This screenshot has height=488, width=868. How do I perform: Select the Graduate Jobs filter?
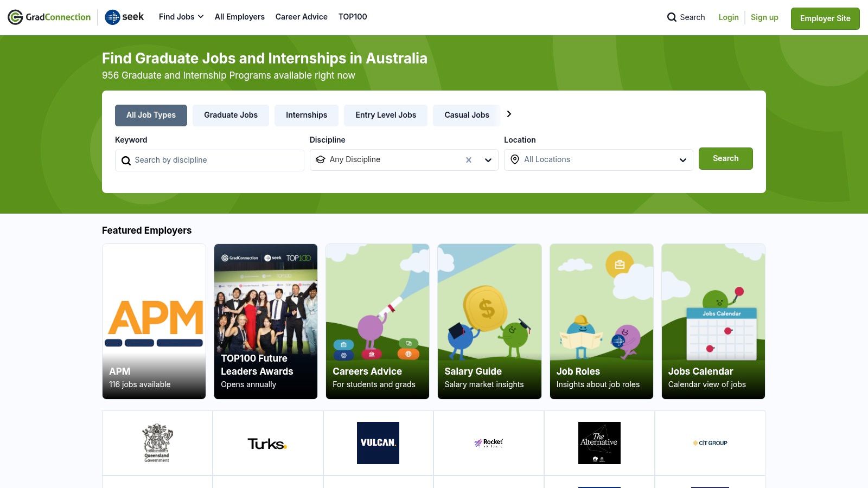[231, 115]
